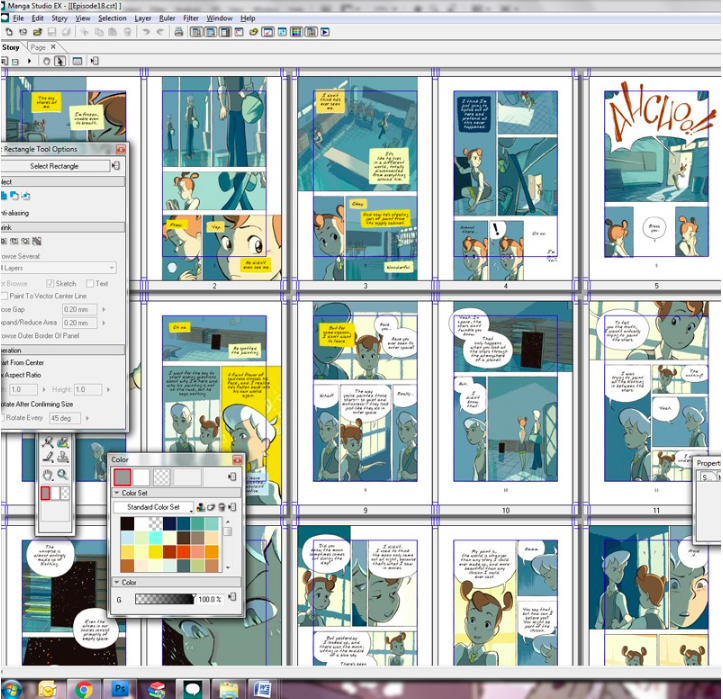Check Paint To Vector Center Line
Image resolution: width=723 pixels, height=699 pixels.
(x=6, y=296)
